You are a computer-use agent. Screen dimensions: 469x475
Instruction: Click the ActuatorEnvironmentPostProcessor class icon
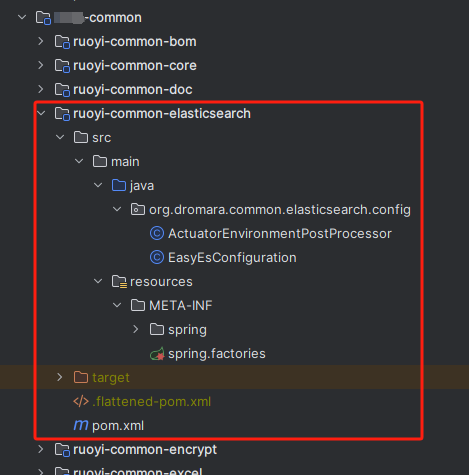(157, 233)
